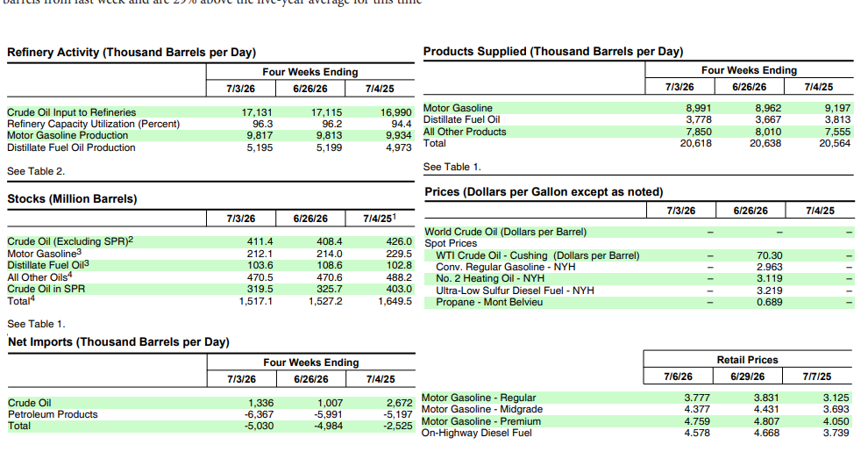Screen dimensions: 868x452
Task: Click the Refinery Activity table heading
Action: tap(132, 53)
